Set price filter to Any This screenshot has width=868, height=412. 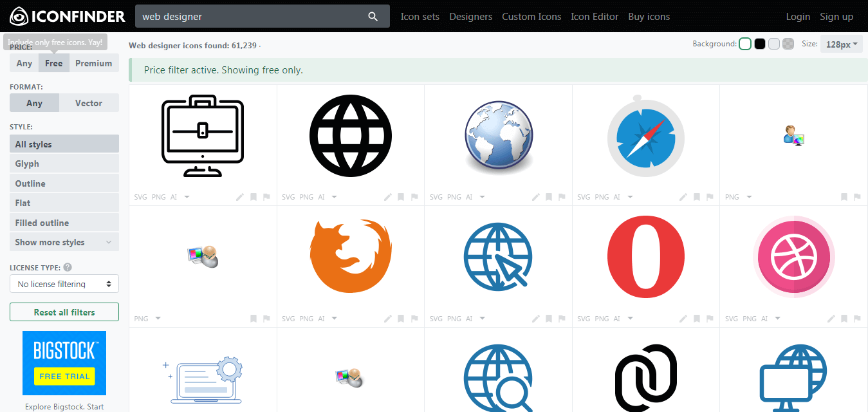coord(24,63)
